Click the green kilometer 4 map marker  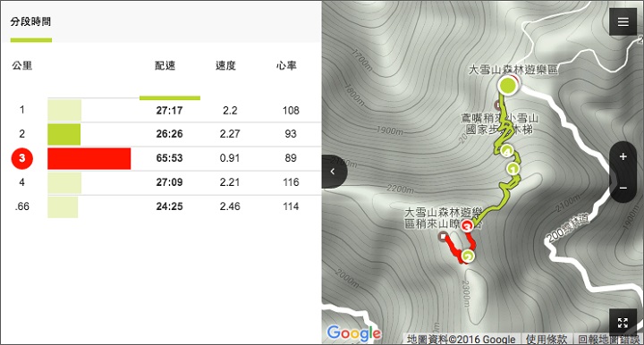pos(507,151)
